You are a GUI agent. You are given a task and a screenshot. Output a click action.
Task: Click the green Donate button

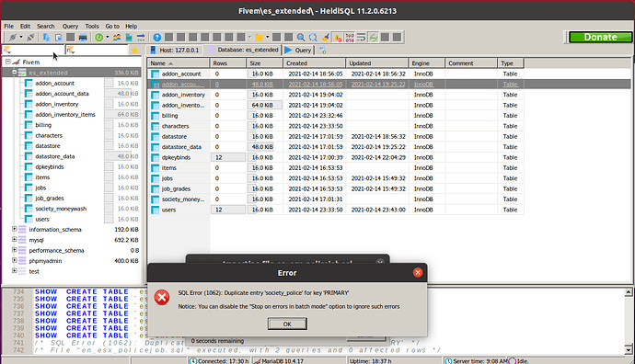(x=600, y=37)
